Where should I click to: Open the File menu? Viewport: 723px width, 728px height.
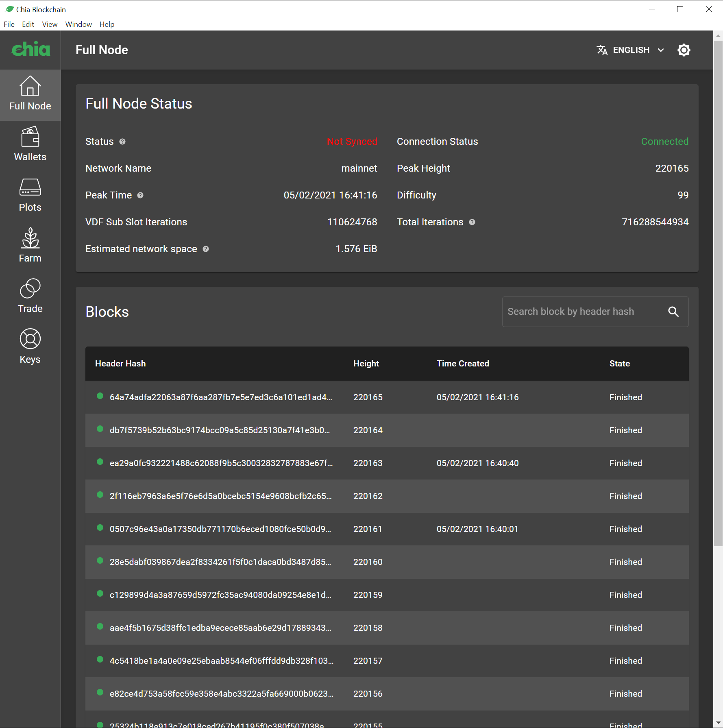pyautogui.click(x=9, y=24)
